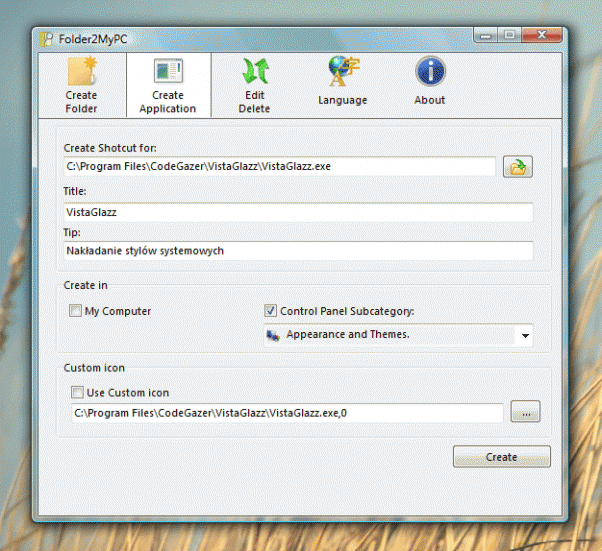Close the Folder2MyPC window
The image size is (602, 551).
tap(542, 35)
